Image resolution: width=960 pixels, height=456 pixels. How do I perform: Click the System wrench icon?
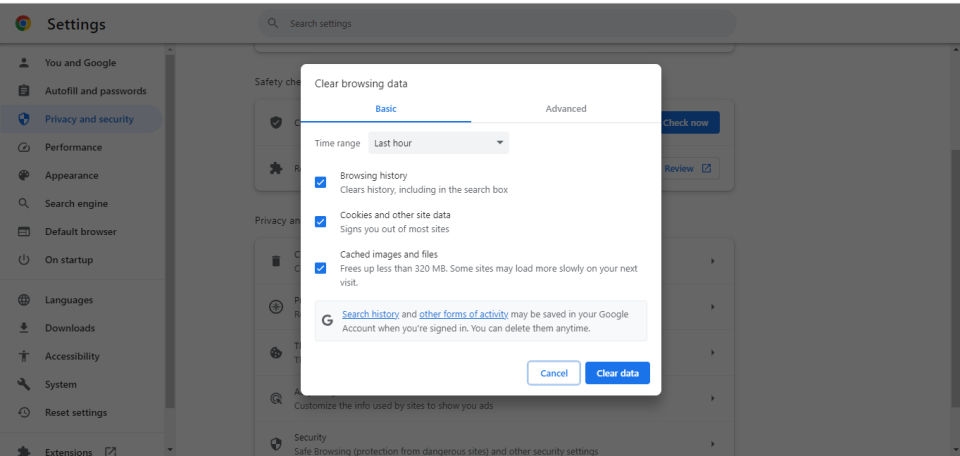point(24,384)
